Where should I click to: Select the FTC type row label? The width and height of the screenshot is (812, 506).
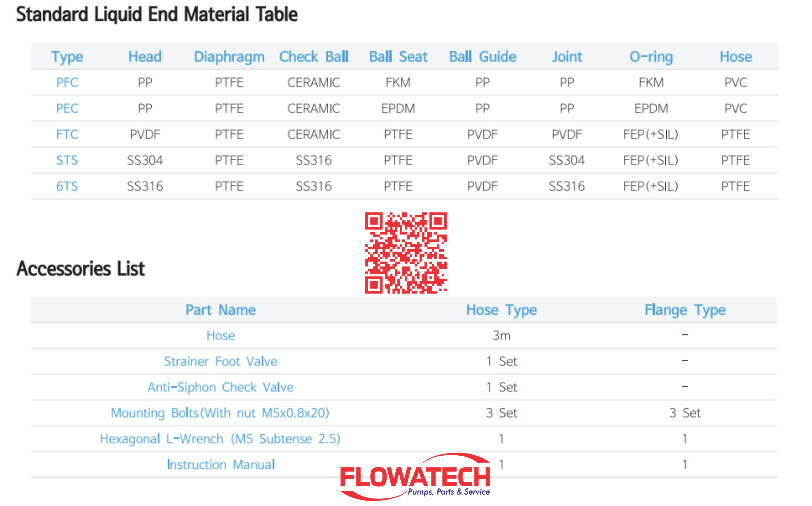pyautogui.click(x=67, y=134)
